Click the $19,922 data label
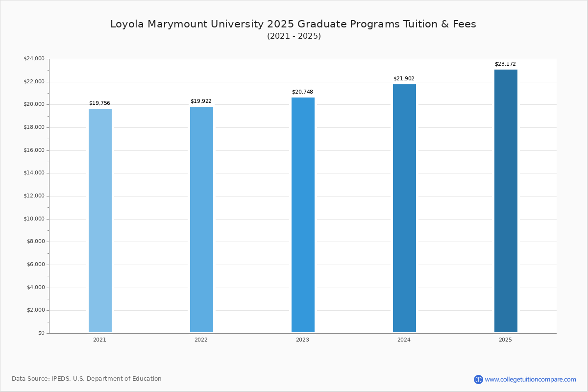Screen dimensions: 588x392 201,101
